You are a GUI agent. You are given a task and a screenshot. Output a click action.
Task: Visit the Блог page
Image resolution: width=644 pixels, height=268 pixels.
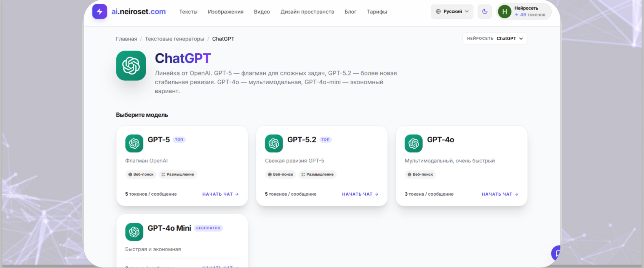coord(351,12)
